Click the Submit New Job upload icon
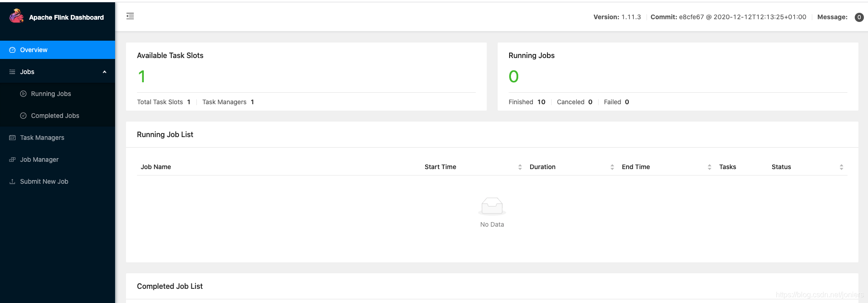868x303 pixels. (12, 181)
